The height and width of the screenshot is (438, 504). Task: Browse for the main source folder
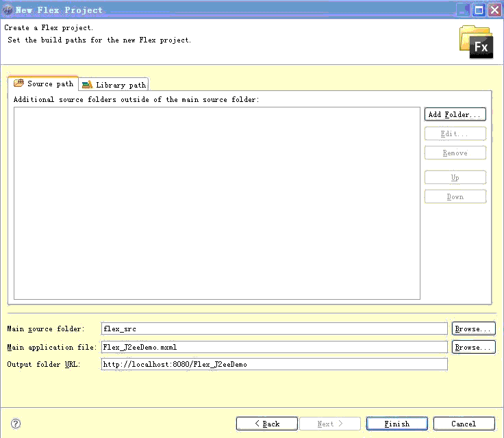[x=473, y=328]
